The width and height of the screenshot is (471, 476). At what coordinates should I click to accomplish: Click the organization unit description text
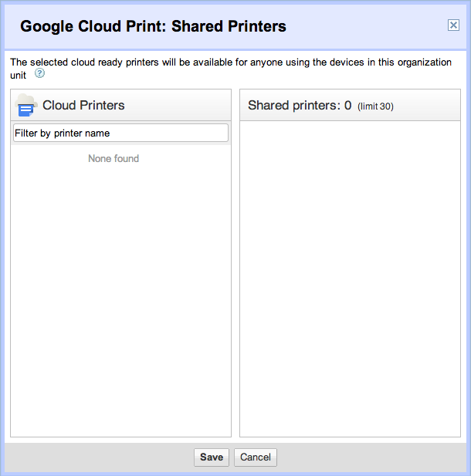point(232,62)
